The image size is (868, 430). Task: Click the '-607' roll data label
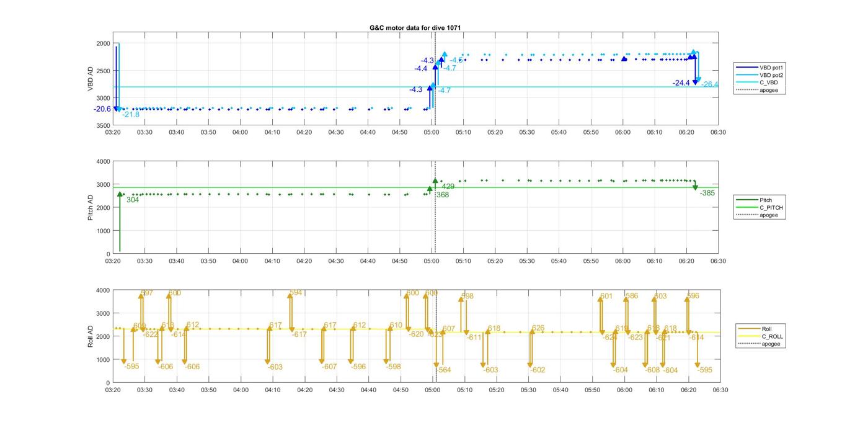coord(329,367)
